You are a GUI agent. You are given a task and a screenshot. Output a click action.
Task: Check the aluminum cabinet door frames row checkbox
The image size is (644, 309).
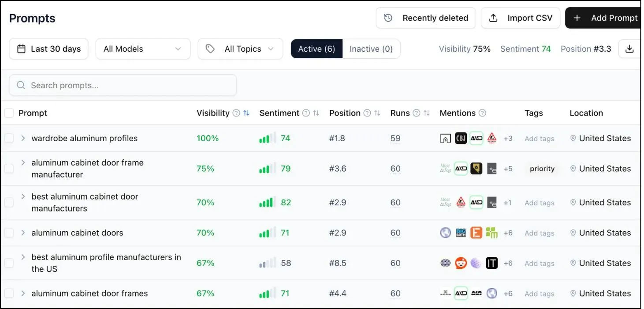pos(9,293)
